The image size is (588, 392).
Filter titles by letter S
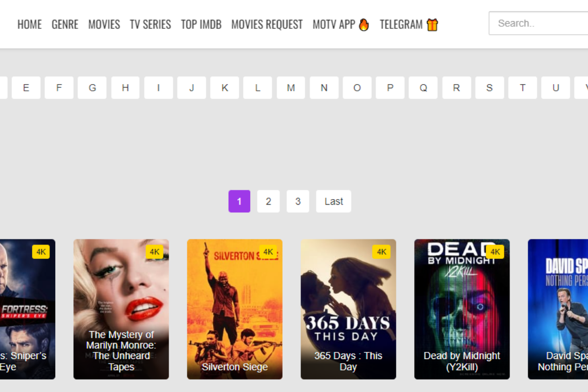[x=489, y=88]
